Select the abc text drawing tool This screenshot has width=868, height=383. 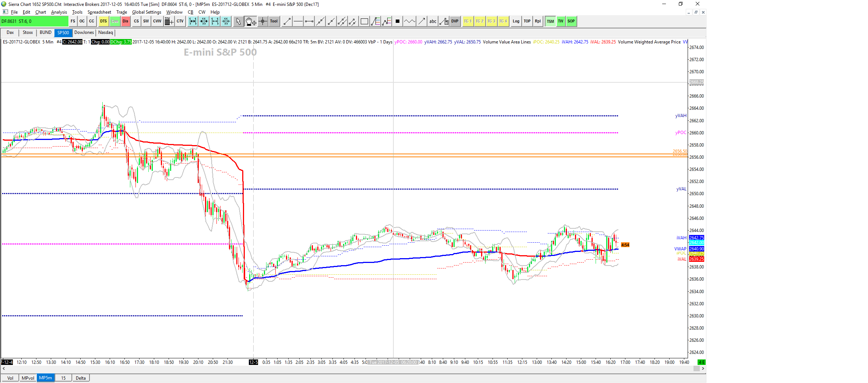pyautogui.click(x=433, y=21)
